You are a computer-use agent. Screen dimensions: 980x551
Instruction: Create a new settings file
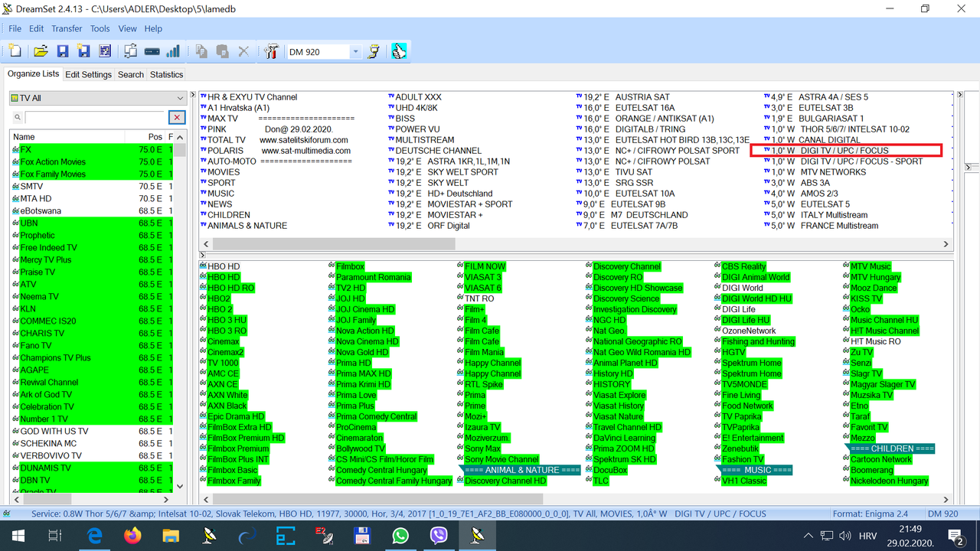click(x=15, y=51)
